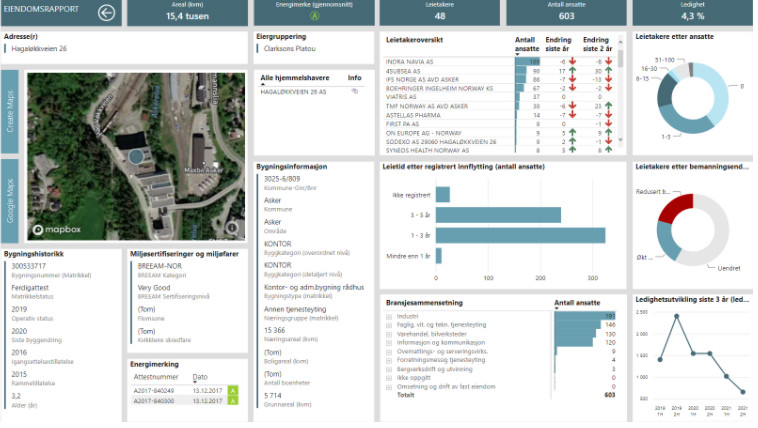The width and height of the screenshot is (758, 428).
Task: Click the 3025-6/809 Gnr/Bnr value
Action: [x=282, y=179]
